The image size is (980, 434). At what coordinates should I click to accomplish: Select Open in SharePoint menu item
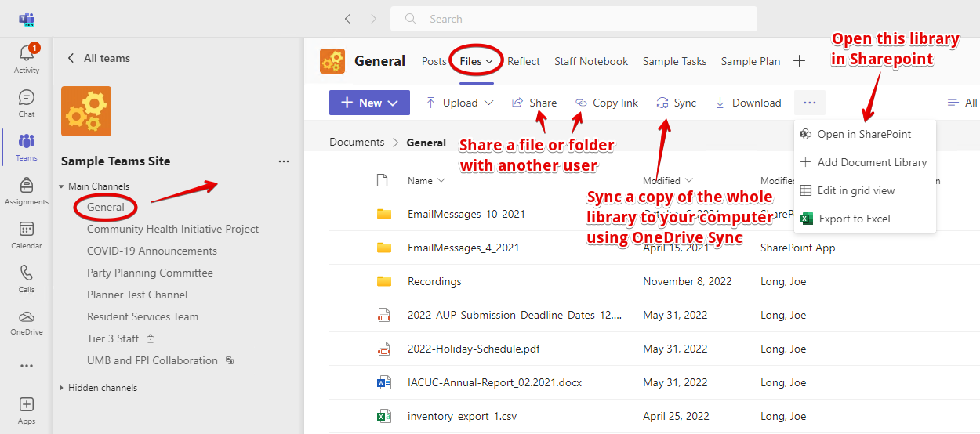[x=864, y=134]
